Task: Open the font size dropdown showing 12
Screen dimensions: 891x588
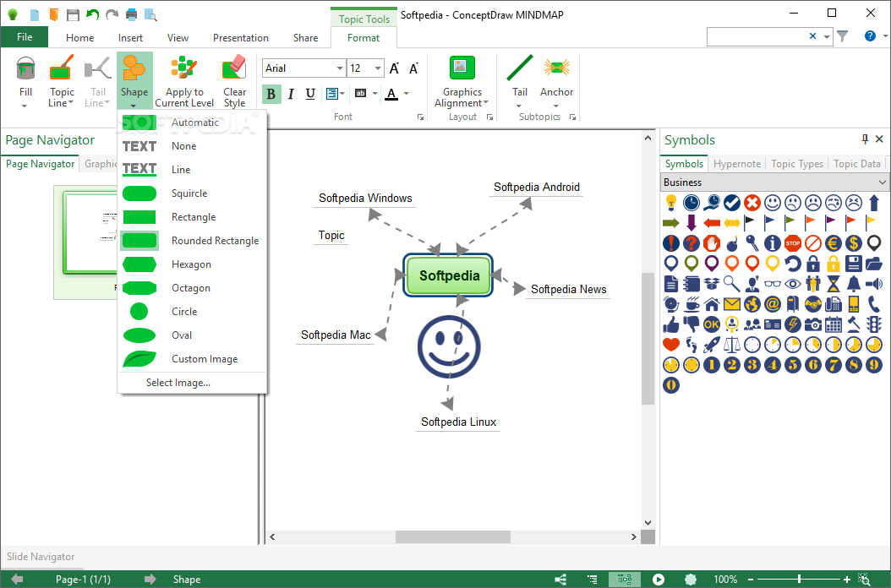Action: (378, 68)
